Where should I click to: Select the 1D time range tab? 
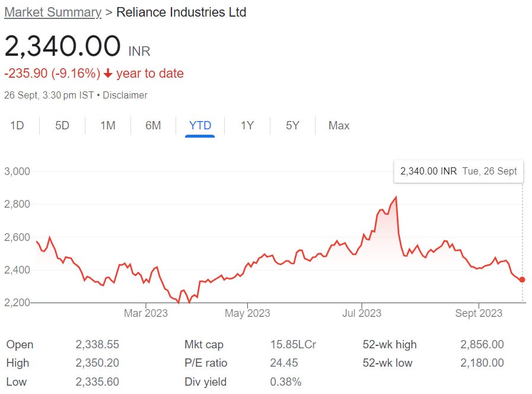coord(17,126)
